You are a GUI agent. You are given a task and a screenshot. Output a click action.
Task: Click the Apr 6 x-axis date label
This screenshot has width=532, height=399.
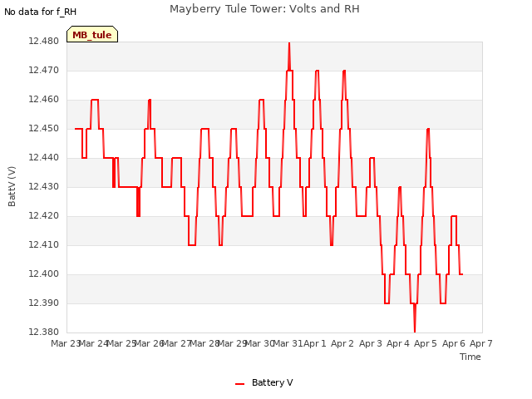coord(454,343)
